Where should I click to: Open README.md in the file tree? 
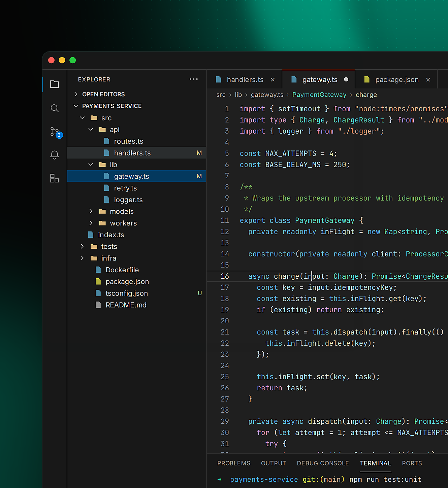point(137,305)
